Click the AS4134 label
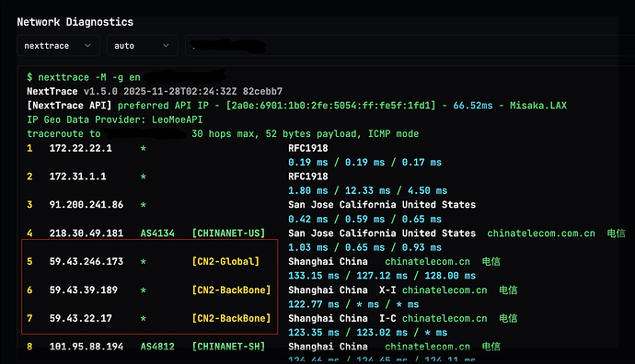The width and height of the screenshot is (635, 364). click(x=157, y=233)
